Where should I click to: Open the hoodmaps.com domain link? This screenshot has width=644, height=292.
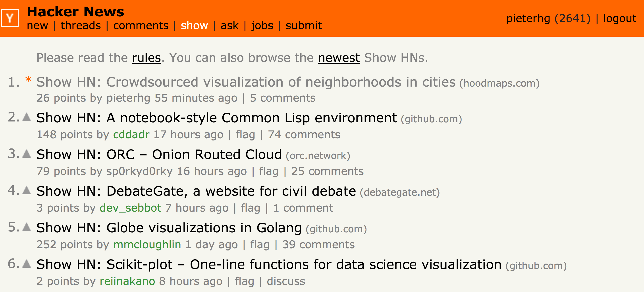pos(499,83)
